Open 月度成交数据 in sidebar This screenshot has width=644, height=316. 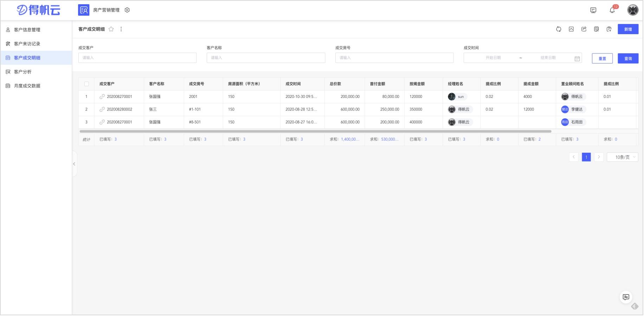pyautogui.click(x=36, y=86)
